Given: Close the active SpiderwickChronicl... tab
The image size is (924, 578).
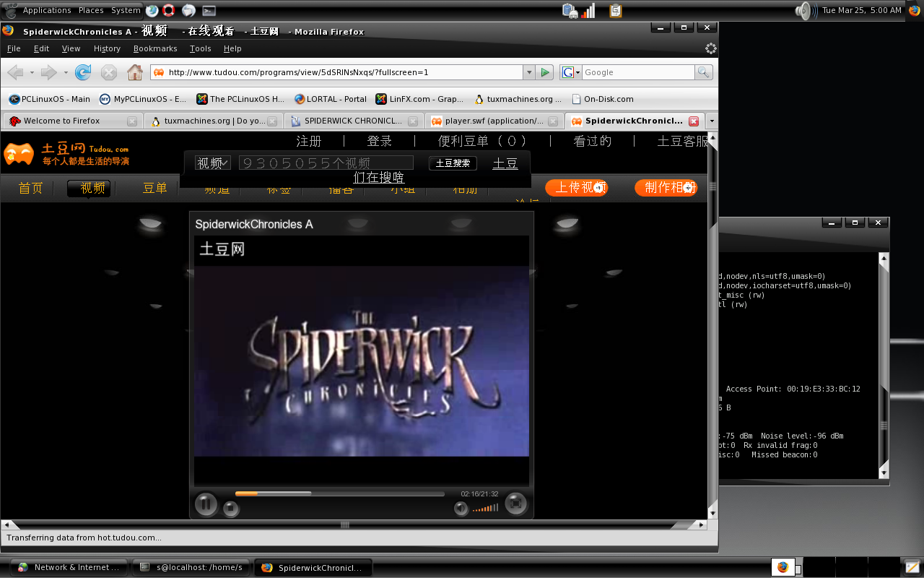Looking at the screenshot, I should 694,121.
